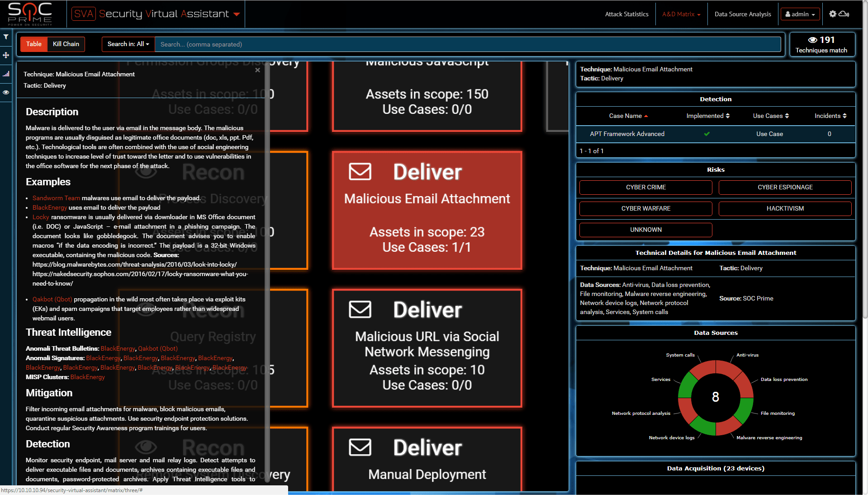Image resolution: width=868 pixels, height=498 pixels.
Task: Close the technique description panel
Action: (x=257, y=70)
